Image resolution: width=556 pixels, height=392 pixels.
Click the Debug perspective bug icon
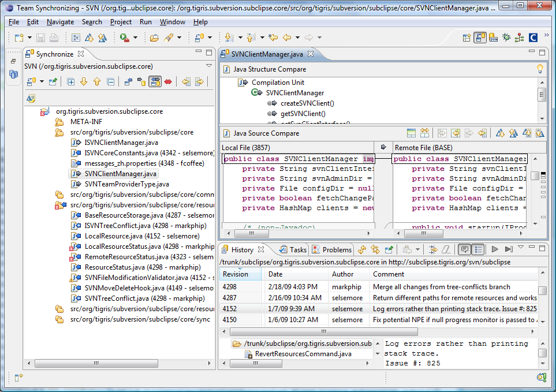(x=506, y=38)
